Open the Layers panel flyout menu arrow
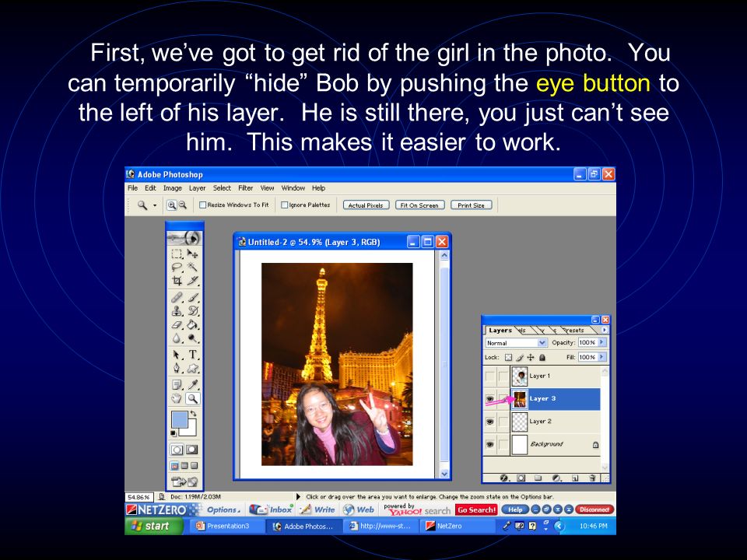Image resolution: width=747 pixels, height=560 pixels. [x=605, y=330]
